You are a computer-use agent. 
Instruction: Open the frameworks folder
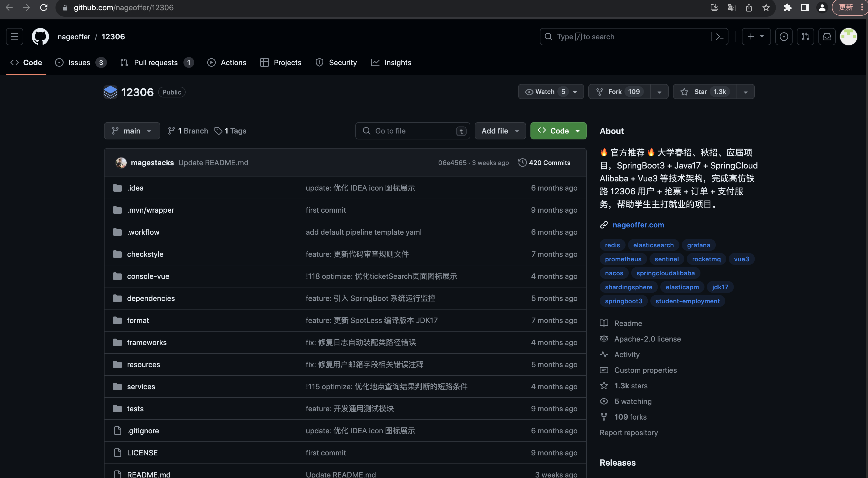coord(147,342)
